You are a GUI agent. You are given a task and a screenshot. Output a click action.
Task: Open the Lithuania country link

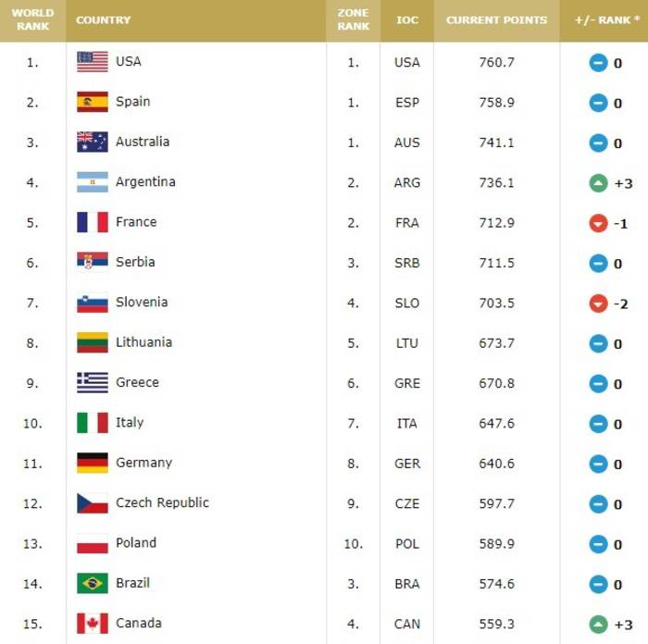coord(143,342)
